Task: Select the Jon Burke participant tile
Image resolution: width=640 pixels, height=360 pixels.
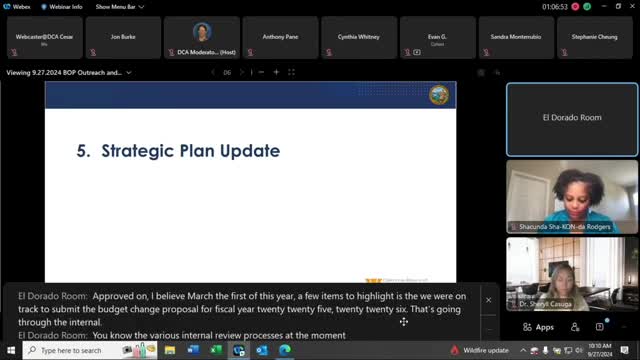Action: pos(123,38)
